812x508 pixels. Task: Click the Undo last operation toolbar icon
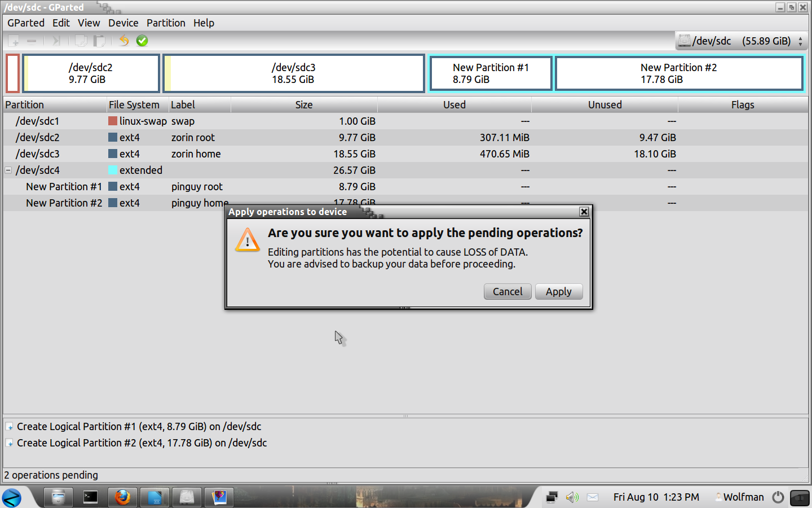124,41
